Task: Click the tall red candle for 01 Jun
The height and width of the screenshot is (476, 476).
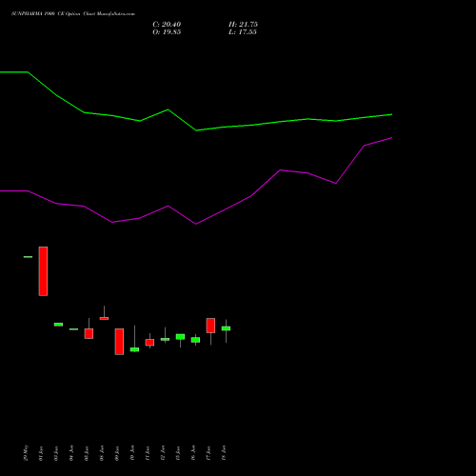Action: coord(43,271)
